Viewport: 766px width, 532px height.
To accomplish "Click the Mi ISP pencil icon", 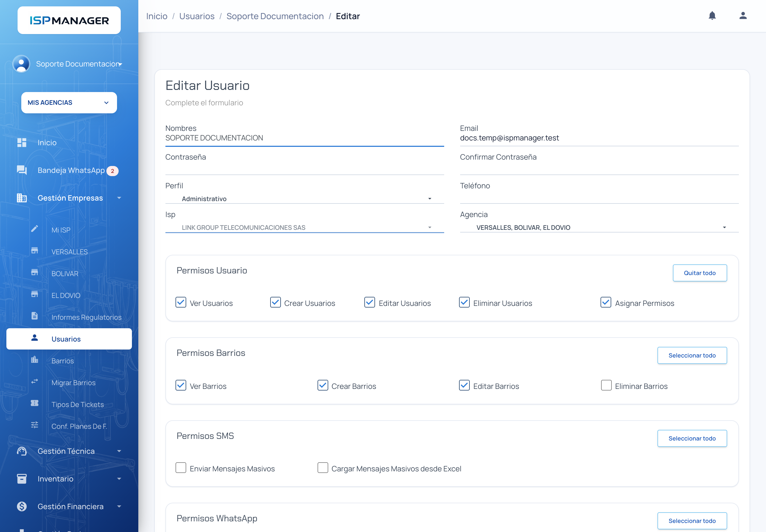I will tap(34, 229).
